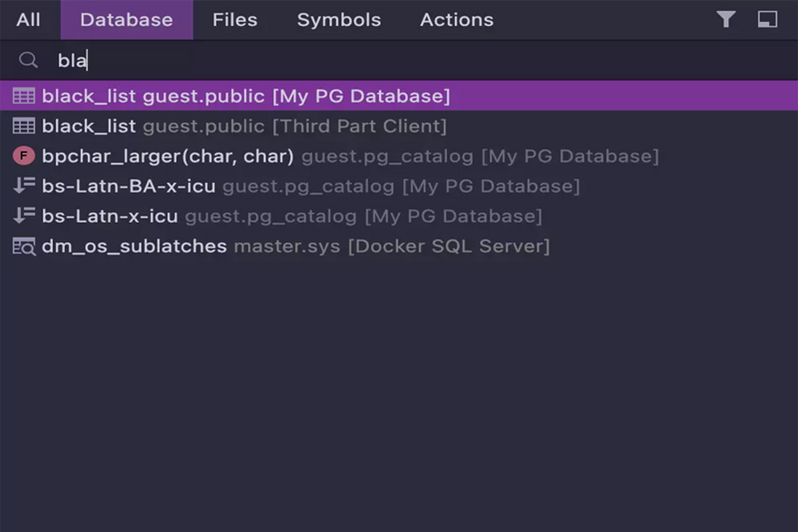Select the bs-Latn-BA-x-icu collation result
Image resolution: width=798 pixels, height=532 pixels.
(x=128, y=186)
